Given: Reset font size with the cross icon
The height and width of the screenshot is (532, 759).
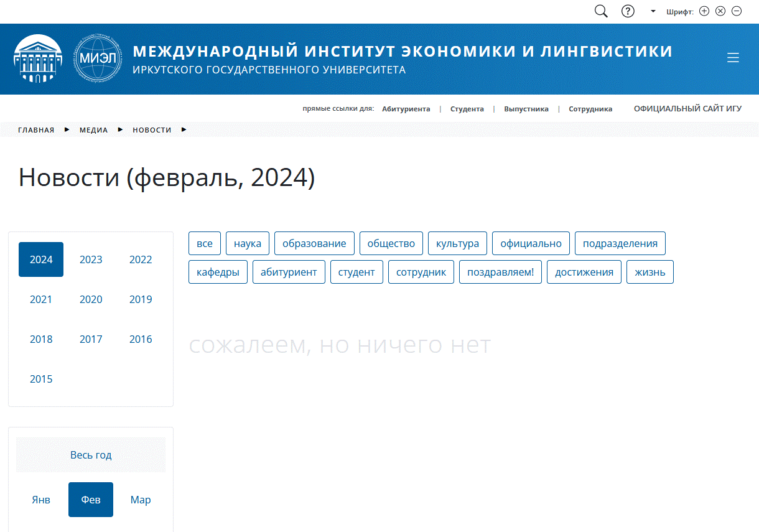Looking at the screenshot, I should tap(720, 11).
